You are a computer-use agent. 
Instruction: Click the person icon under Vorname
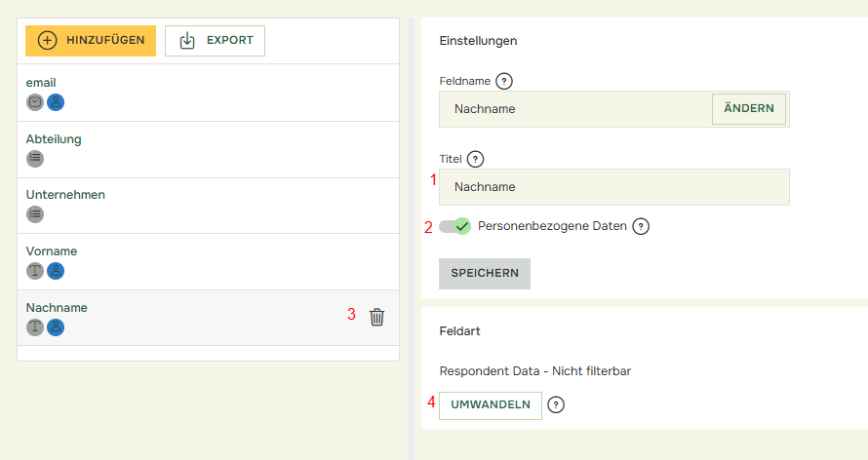pos(56,271)
